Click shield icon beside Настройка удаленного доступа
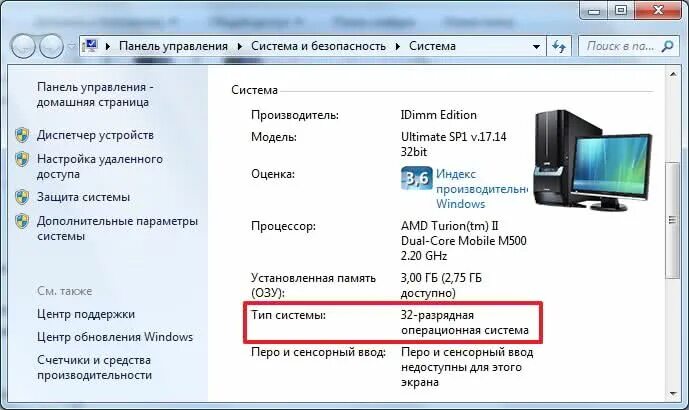 (x=22, y=159)
